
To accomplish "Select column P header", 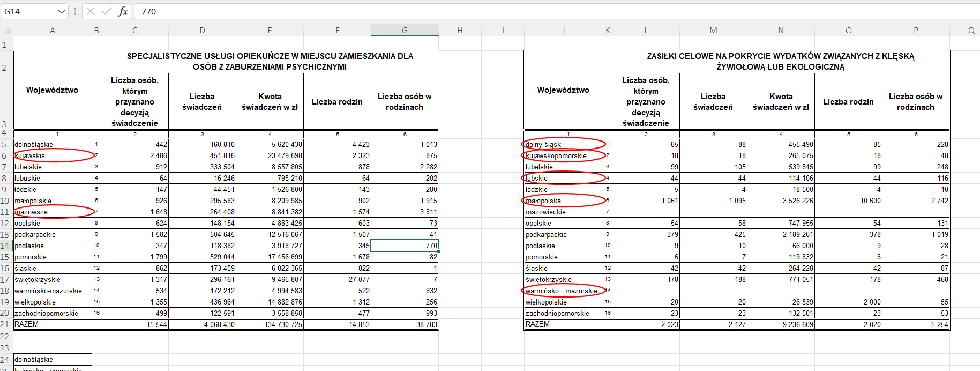I will (916, 31).
